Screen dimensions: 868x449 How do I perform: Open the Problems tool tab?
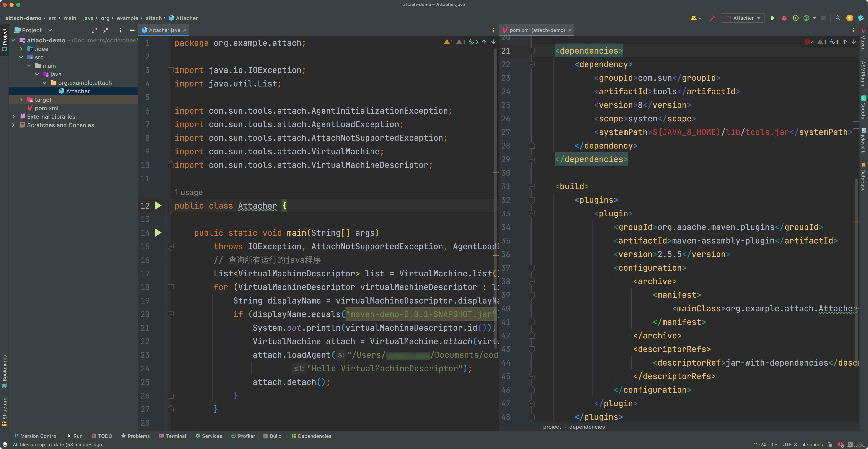click(x=135, y=436)
